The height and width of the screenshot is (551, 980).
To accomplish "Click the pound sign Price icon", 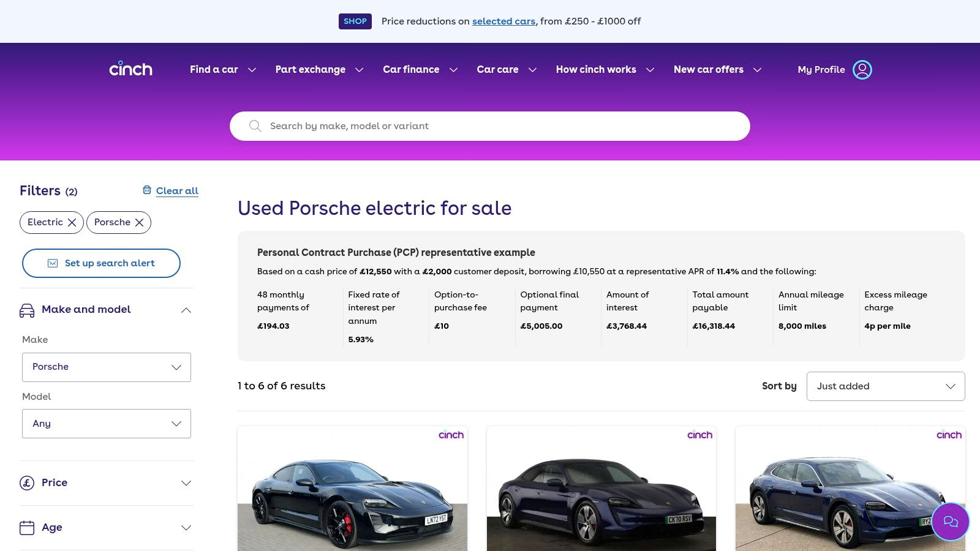I will click(27, 483).
